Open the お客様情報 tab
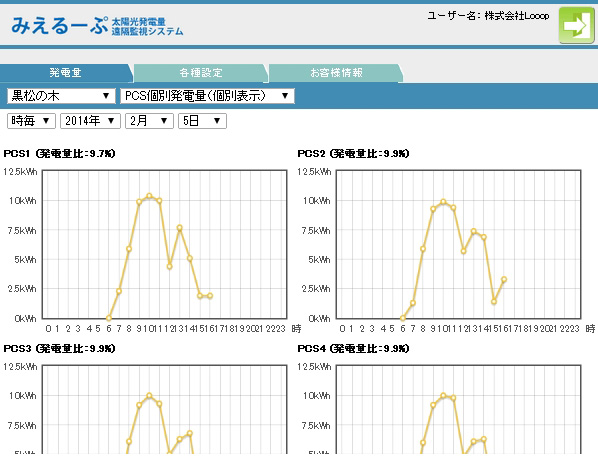The width and height of the screenshot is (598, 466). tap(336, 72)
